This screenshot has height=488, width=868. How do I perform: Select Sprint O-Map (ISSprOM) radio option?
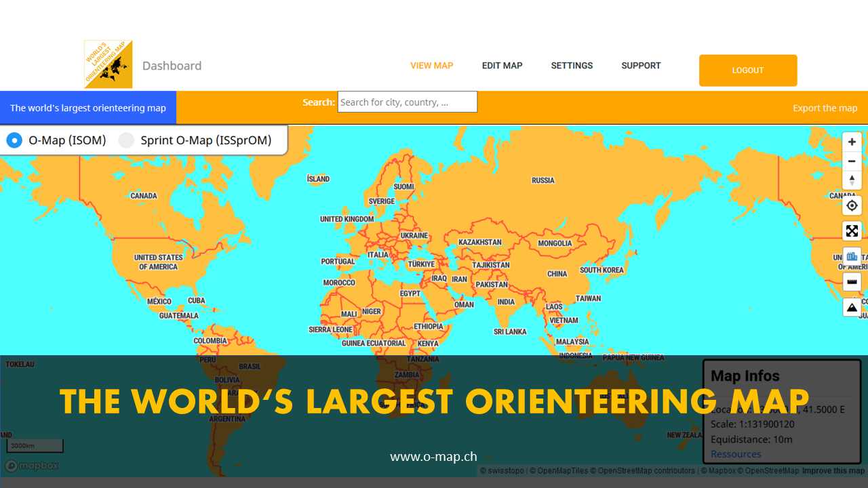(x=127, y=140)
